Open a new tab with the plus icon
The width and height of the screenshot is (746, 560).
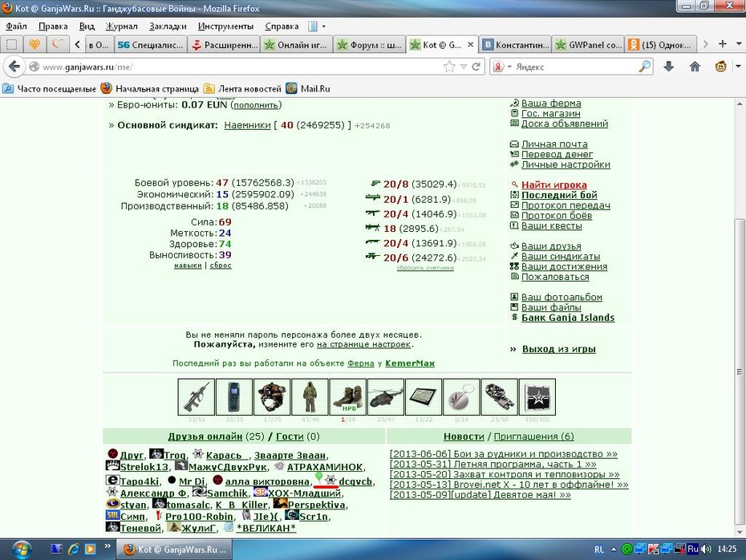pos(722,44)
